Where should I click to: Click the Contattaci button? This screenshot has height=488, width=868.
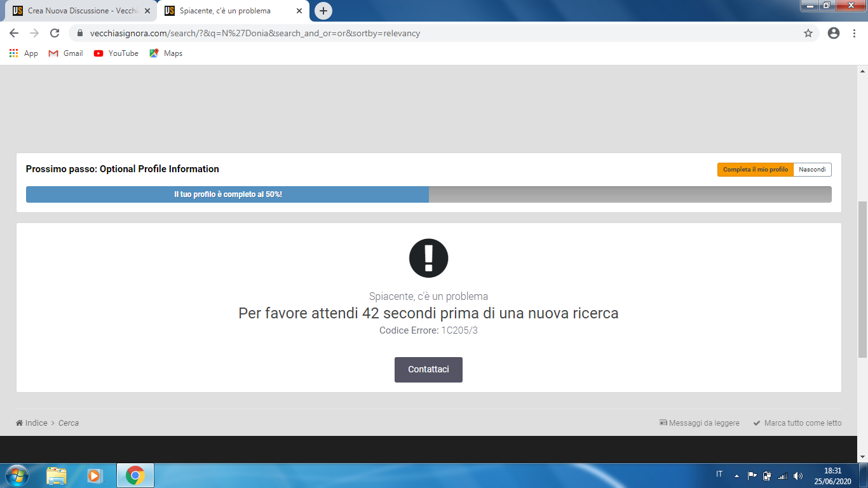428,370
